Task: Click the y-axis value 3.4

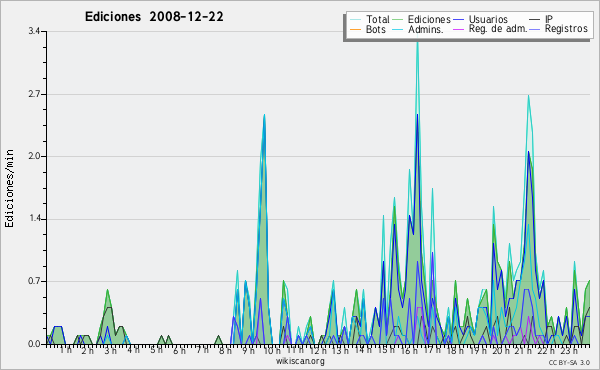Action: coord(34,31)
